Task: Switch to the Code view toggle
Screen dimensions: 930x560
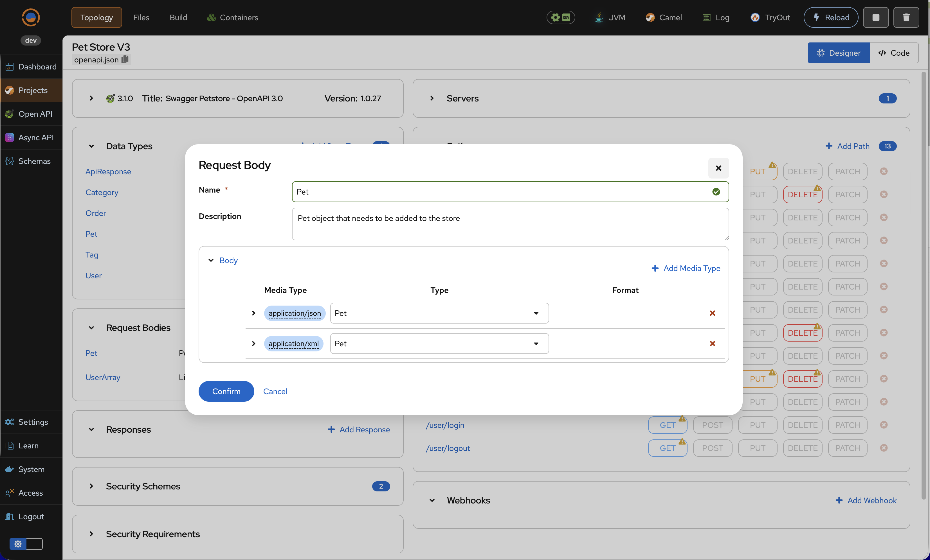Action: [894, 53]
